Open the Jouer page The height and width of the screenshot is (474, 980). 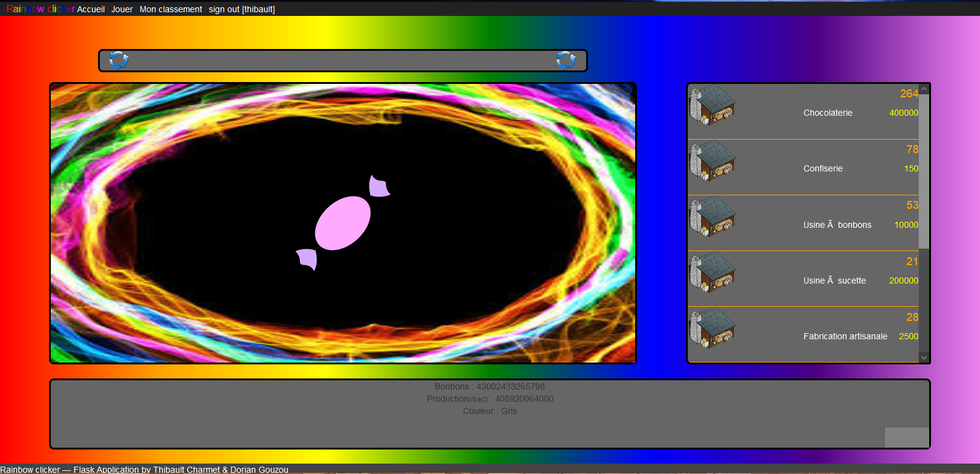click(122, 9)
